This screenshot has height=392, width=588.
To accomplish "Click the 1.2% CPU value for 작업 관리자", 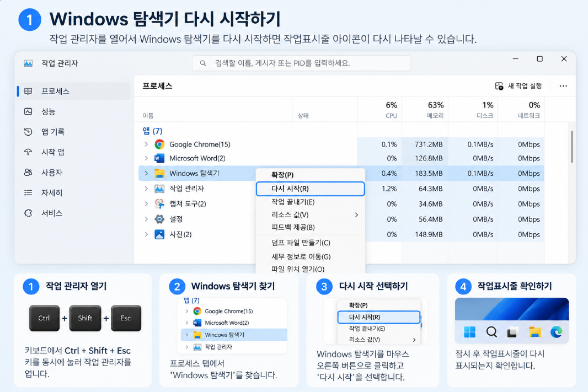I will point(389,189).
